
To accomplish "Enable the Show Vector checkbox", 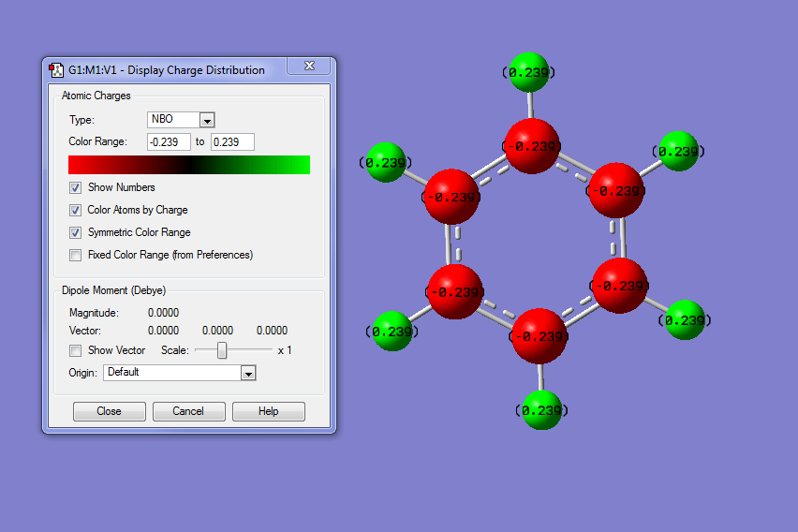I will tap(75, 350).
